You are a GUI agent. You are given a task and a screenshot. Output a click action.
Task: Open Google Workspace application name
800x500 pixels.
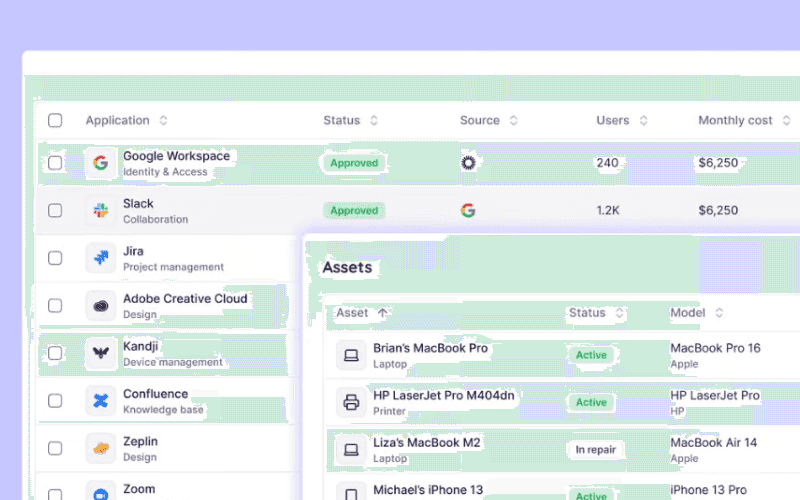click(x=177, y=156)
